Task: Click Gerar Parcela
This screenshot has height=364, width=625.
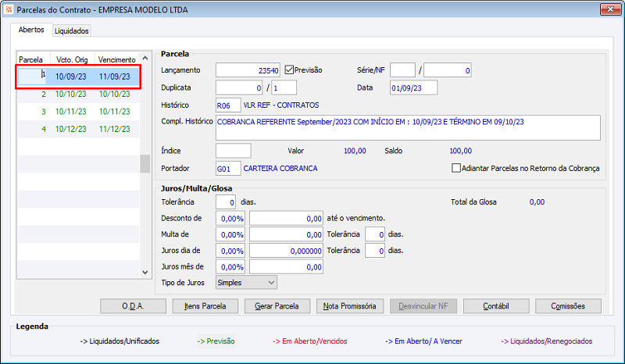Action: [277, 305]
